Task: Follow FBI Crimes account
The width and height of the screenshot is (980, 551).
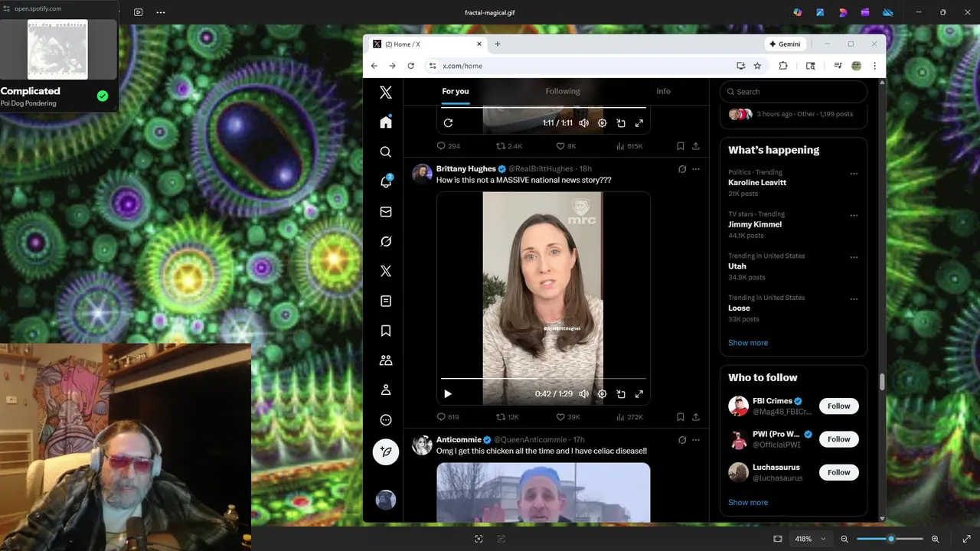Action: (838, 406)
